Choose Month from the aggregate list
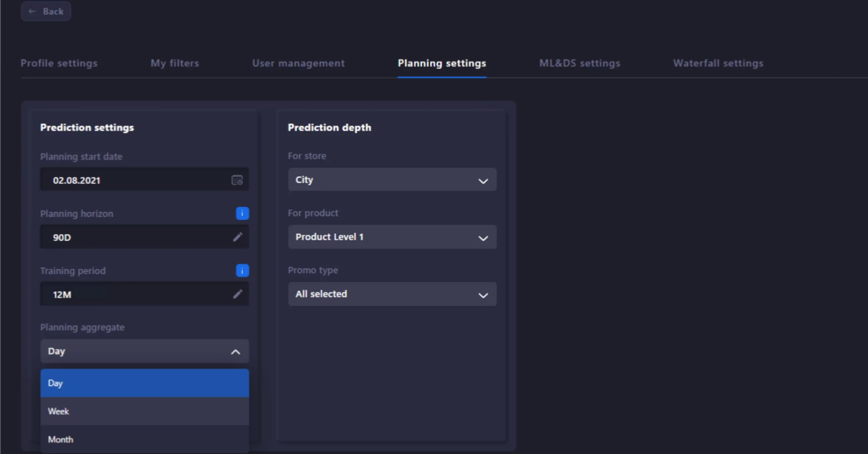This screenshot has width=868, height=454. pos(144,439)
